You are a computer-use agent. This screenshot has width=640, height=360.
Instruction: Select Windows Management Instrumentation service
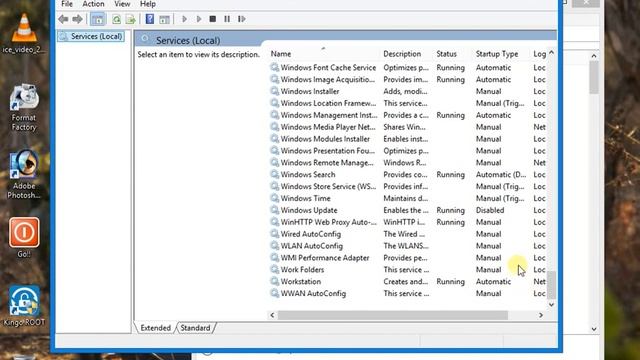(x=407, y=115)
